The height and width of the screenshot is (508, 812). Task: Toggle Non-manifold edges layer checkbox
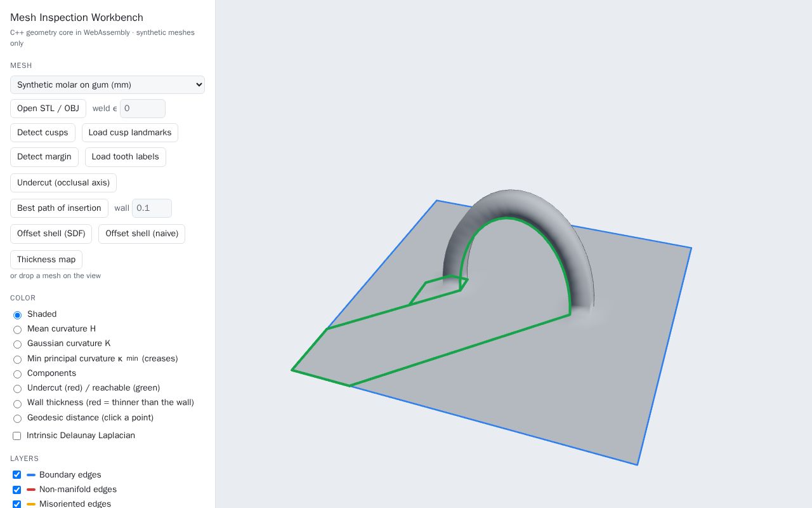point(16,490)
